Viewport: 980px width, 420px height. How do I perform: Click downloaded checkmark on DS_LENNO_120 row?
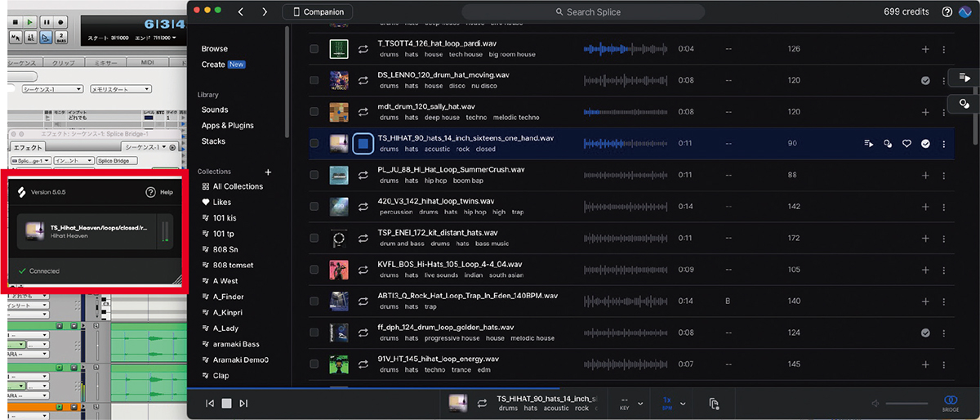coord(925,80)
